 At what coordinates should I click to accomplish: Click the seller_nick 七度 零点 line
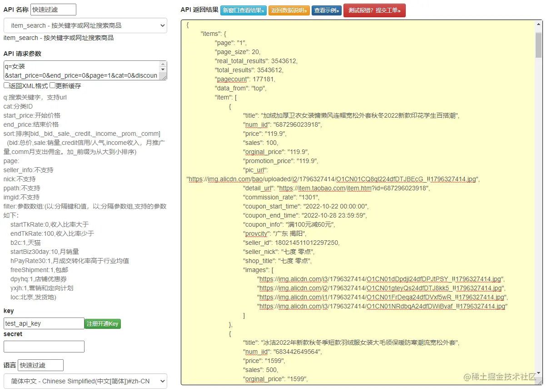coord(279,252)
